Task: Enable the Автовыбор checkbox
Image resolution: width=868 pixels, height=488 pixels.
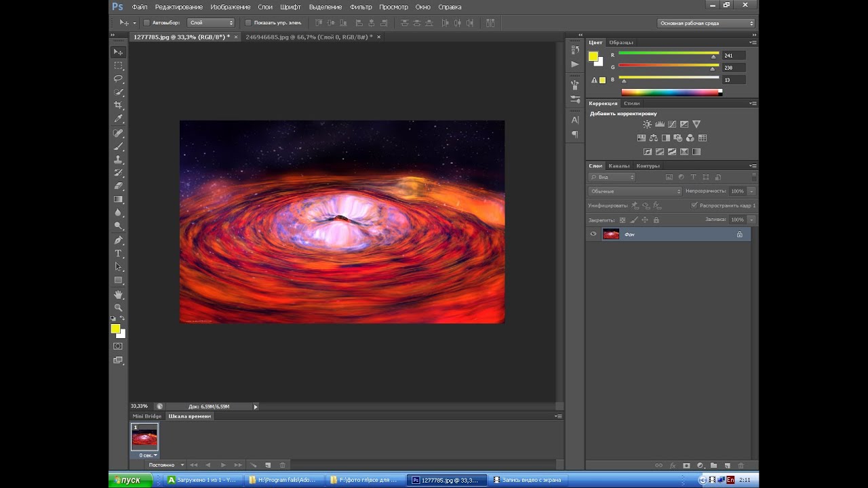Action: [146, 22]
